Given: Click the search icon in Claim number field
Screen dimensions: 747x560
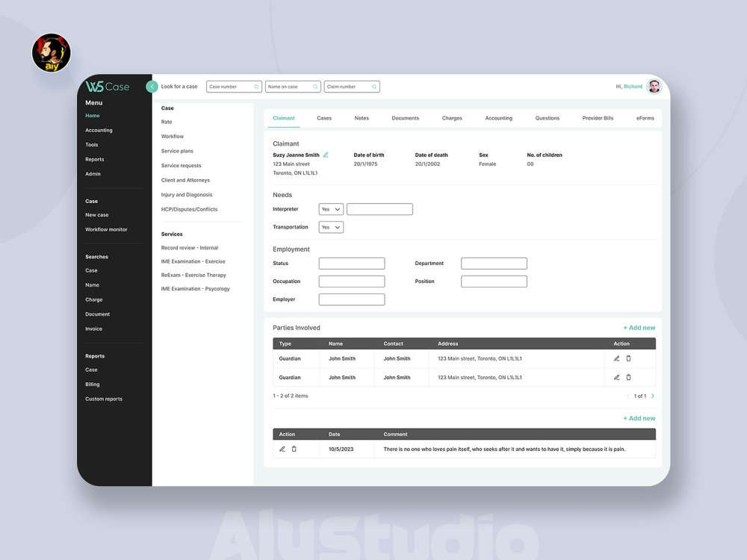Looking at the screenshot, I should [374, 87].
